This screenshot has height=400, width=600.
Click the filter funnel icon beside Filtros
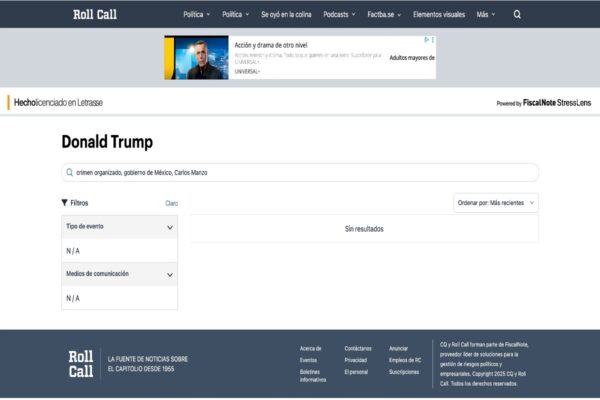(x=64, y=202)
